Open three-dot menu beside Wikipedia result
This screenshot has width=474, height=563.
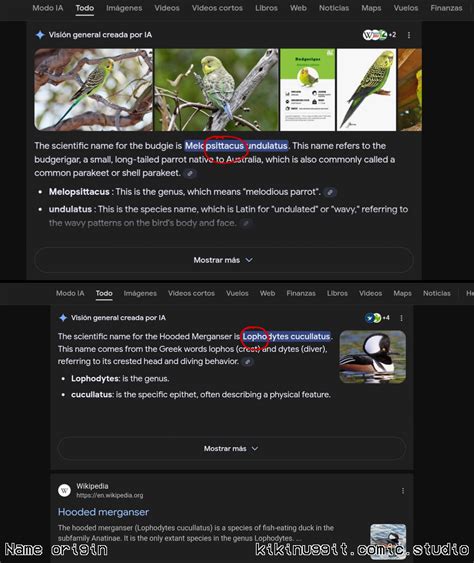click(403, 491)
